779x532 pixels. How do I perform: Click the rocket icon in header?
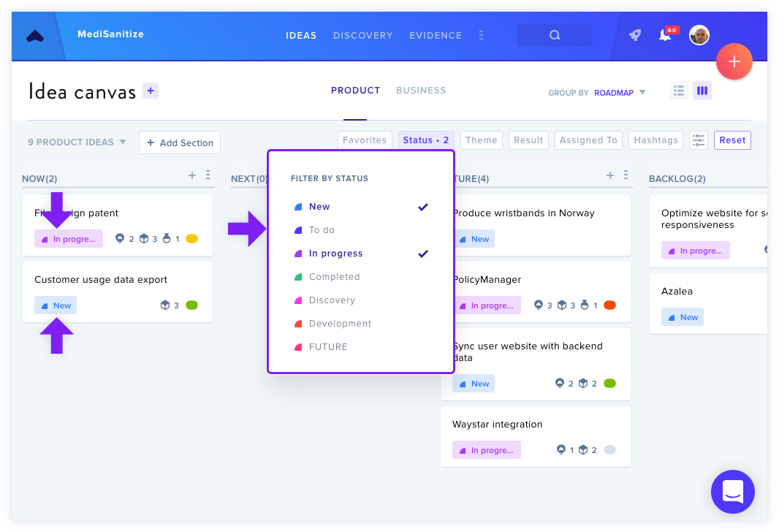click(x=635, y=35)
